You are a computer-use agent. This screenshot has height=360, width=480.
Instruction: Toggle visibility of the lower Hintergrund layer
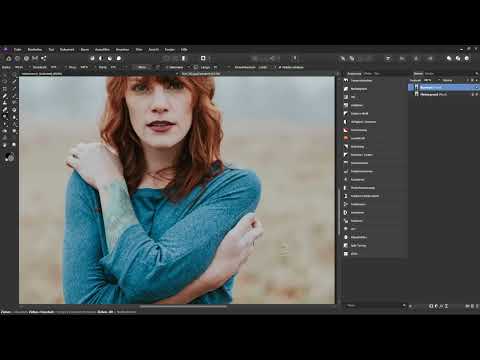(x=477, y=95)
